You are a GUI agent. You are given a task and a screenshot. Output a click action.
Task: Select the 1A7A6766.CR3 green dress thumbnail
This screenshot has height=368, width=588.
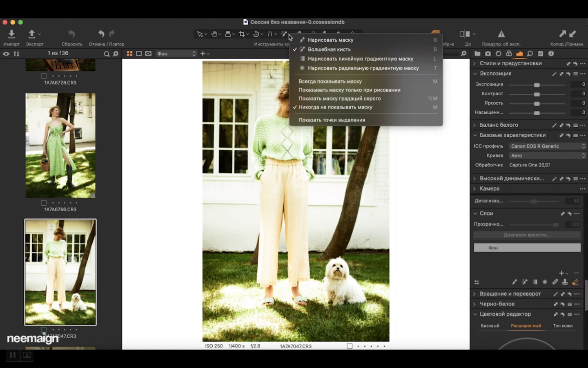[60, 146]
